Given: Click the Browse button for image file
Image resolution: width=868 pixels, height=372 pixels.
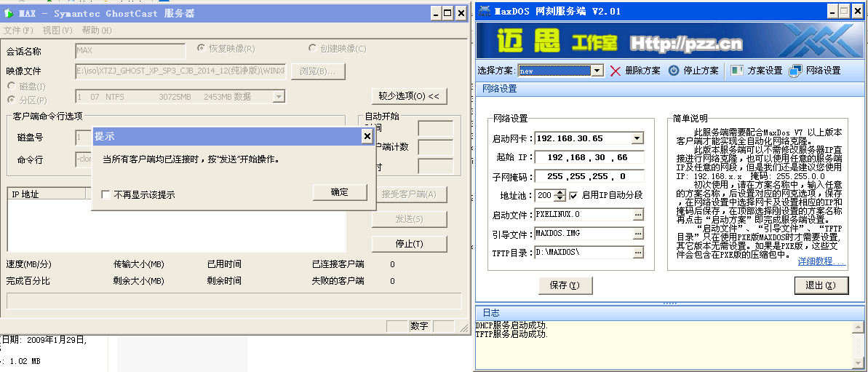Looking at the screenshot, I should [318, 71].
